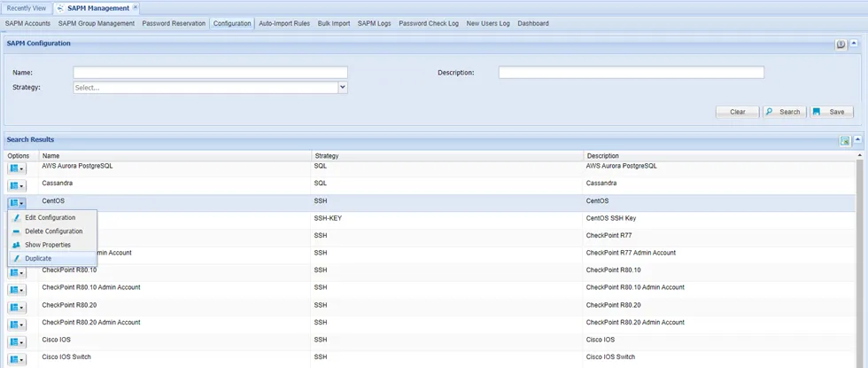This screenshot has height=368, width=868.
Task: Click the SSH-KEY strategy cell
Action: coord(328,218)
